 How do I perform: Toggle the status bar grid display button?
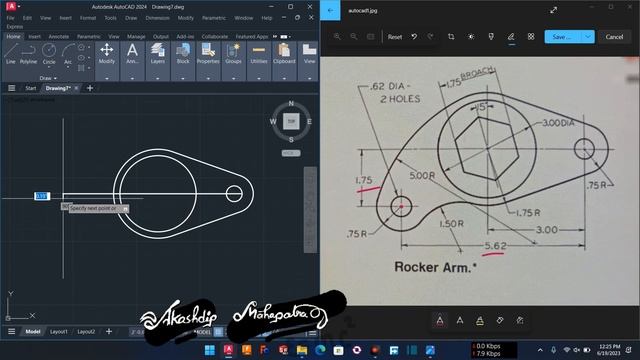pos(218,332)
